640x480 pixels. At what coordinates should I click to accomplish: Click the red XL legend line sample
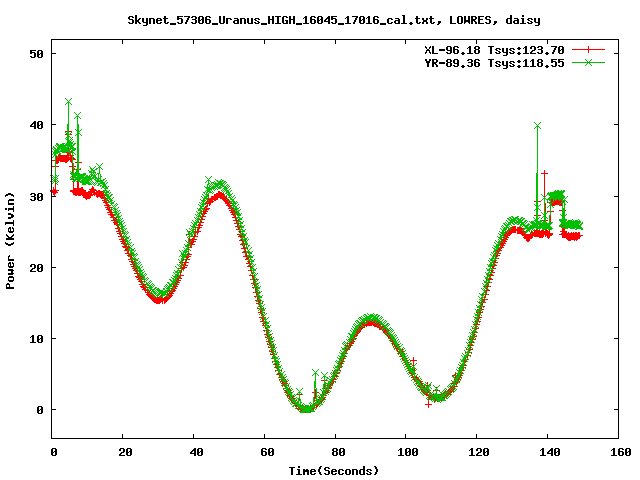click(588, 50)
